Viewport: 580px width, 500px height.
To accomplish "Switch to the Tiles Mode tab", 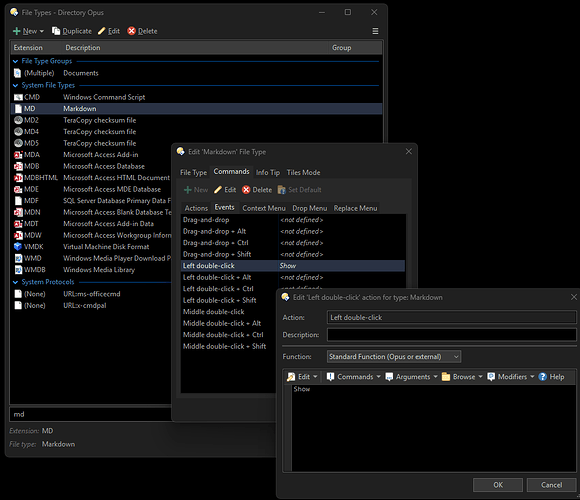I will coord(303,172).
